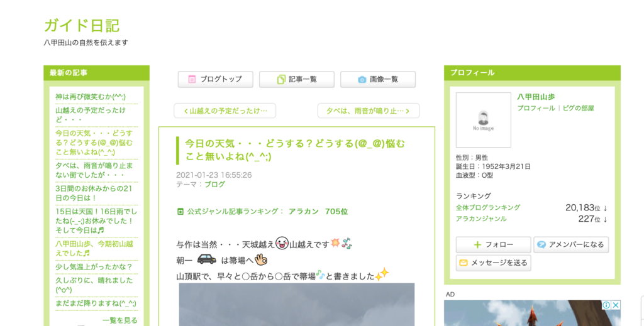644x326 pixels.
Task: Open recent article 神は再び微笑むか(^^;)
Action: [91, 97]
